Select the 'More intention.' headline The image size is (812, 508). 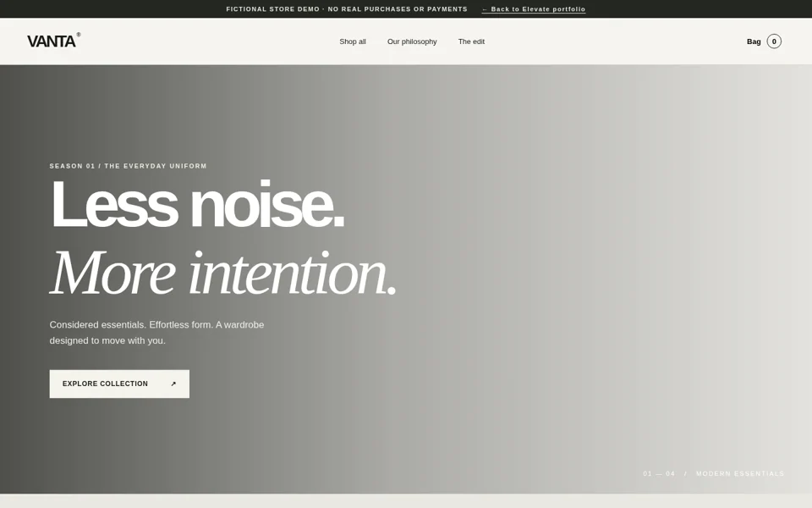click(x=222, y=272)
